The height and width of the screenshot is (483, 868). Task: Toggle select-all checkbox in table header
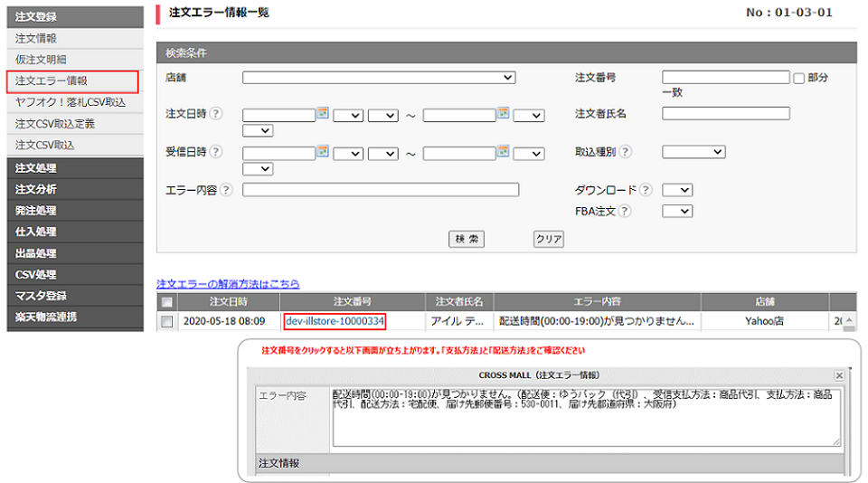click(166, 302)
